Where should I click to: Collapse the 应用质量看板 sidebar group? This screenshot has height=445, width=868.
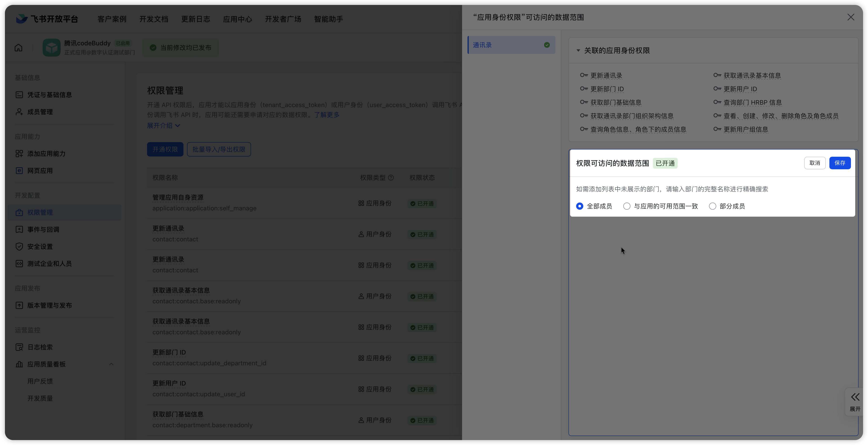tap(111, 364)
